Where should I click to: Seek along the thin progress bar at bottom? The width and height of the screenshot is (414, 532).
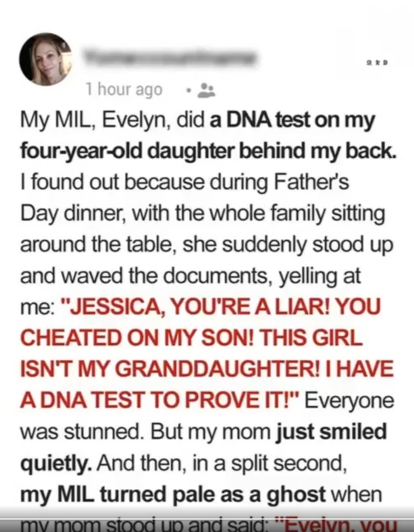point(207,519)
